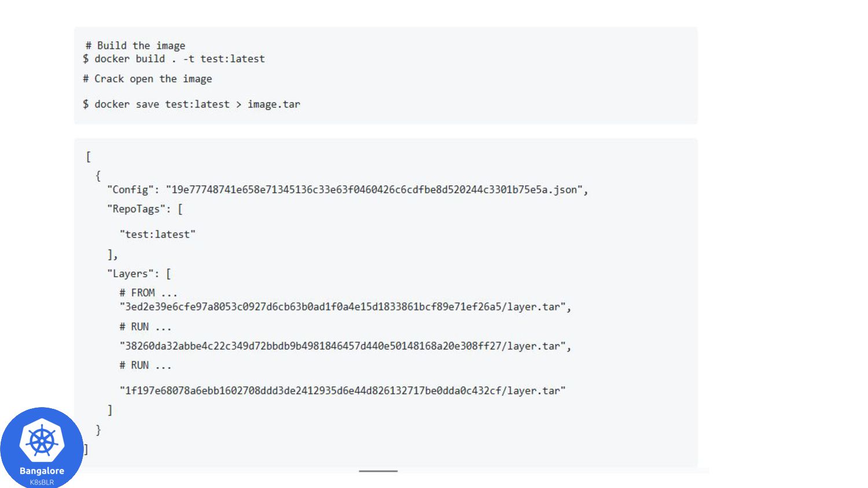The height and width of the screenshot is (488, 868).
Task: Click the '# Build the image' comment
Action: [135, 46]
